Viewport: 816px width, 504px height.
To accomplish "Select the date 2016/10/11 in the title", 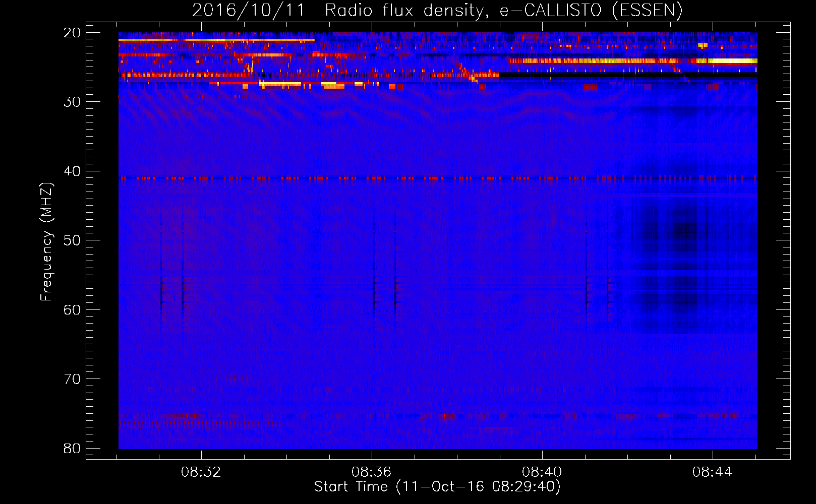I will [x=249, y=10].
